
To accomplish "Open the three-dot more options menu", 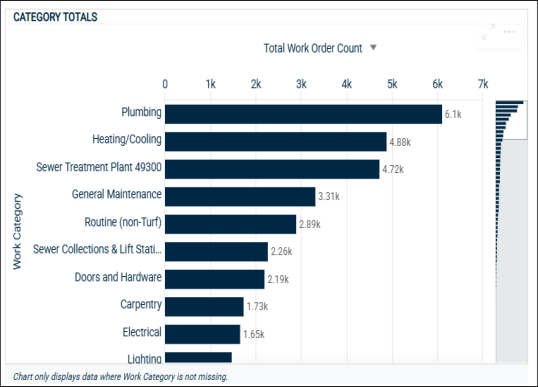I will 509,32.
